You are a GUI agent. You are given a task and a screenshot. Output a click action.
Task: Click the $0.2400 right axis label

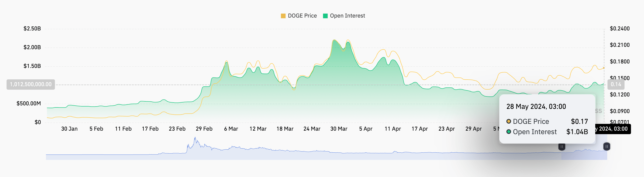coord(619,29)
